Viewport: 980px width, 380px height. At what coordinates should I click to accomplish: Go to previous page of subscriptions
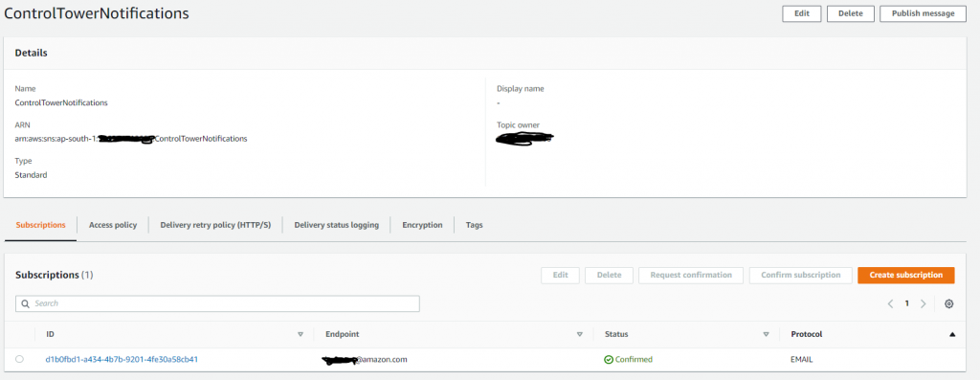click(890, 303)
